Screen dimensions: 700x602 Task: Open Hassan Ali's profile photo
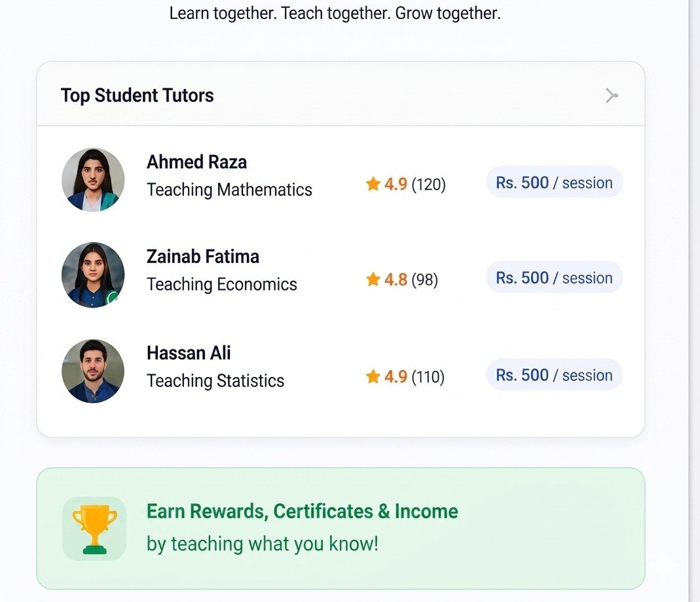click(93, 371)
